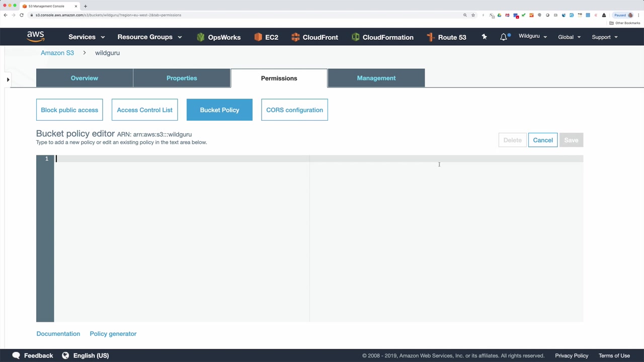Open the Other Bookmarks folder
The image size is (644, 362).
pos(624,23)
